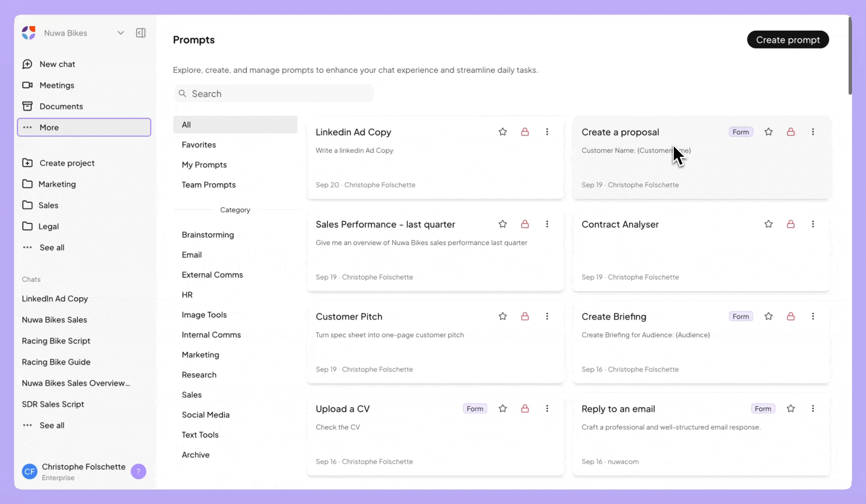This screenshot has width=866, height=504.
Task: Open the Meetings camera icon
Action: click(x=28, y=85)
